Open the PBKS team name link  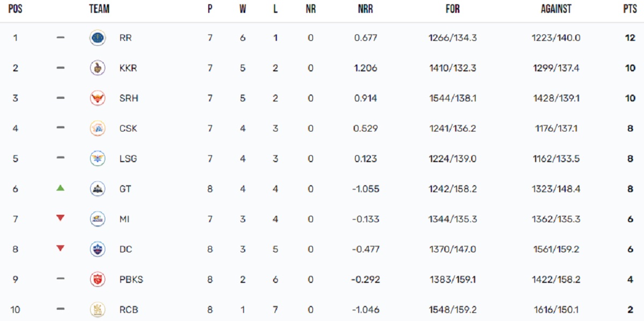click(131, 279)
